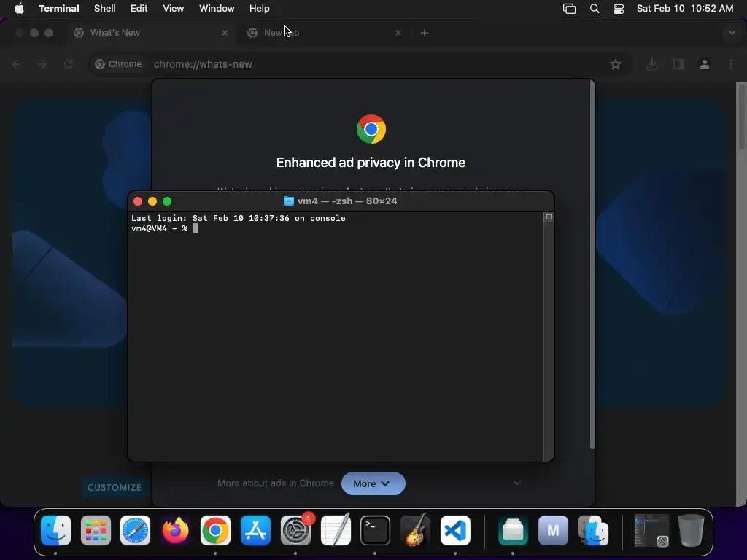The height and width of the screenshot is (560, 747).
Task: Expand the More button in privacy dialog
Action: click(x=373, y=483)
